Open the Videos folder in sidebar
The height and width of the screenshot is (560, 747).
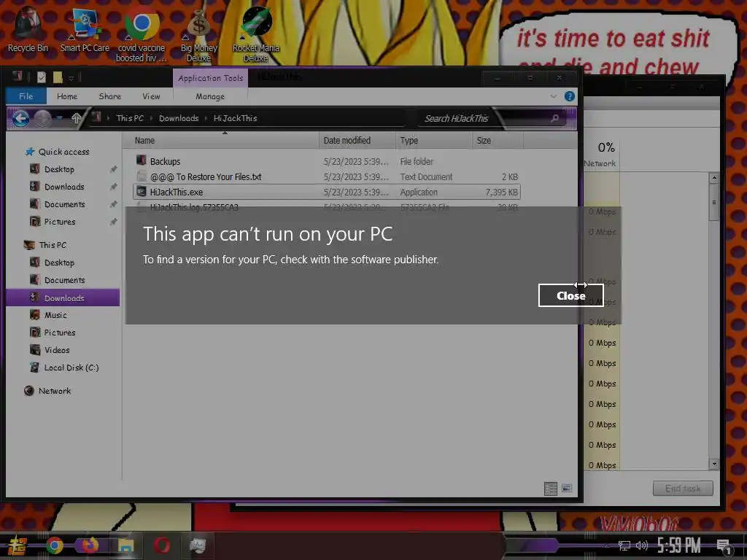tap(57, 350)
